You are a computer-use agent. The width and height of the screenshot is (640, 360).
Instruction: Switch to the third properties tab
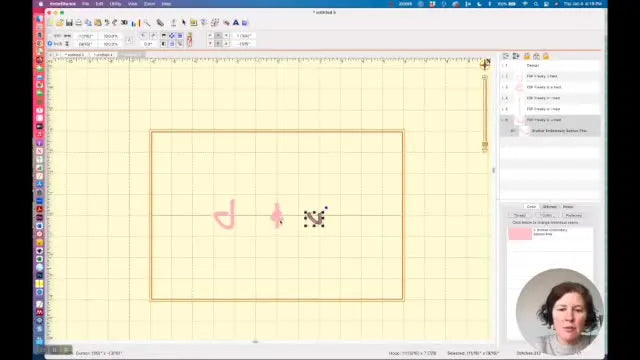568,207
